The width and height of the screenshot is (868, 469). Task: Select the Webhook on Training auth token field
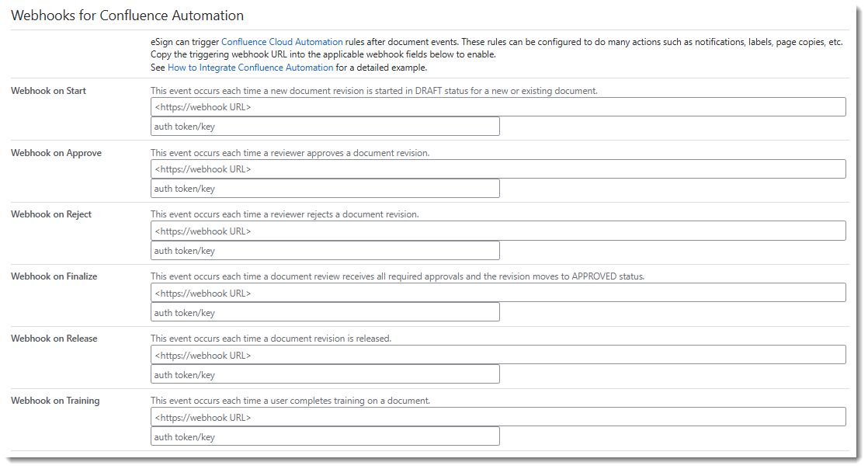click(x=325, y=437)
